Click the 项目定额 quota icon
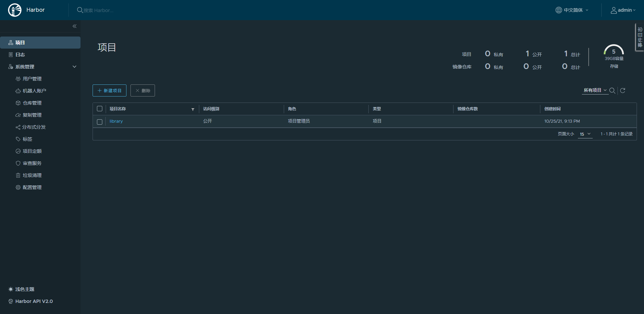 tap(18, 151)
